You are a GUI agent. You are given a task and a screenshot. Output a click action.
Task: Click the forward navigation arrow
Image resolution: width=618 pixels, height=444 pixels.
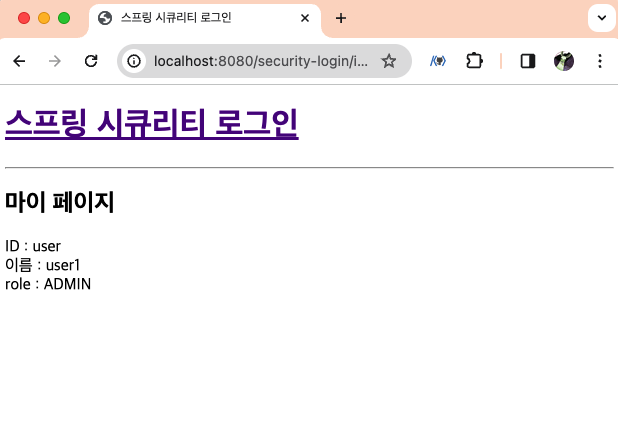[55, 61]
